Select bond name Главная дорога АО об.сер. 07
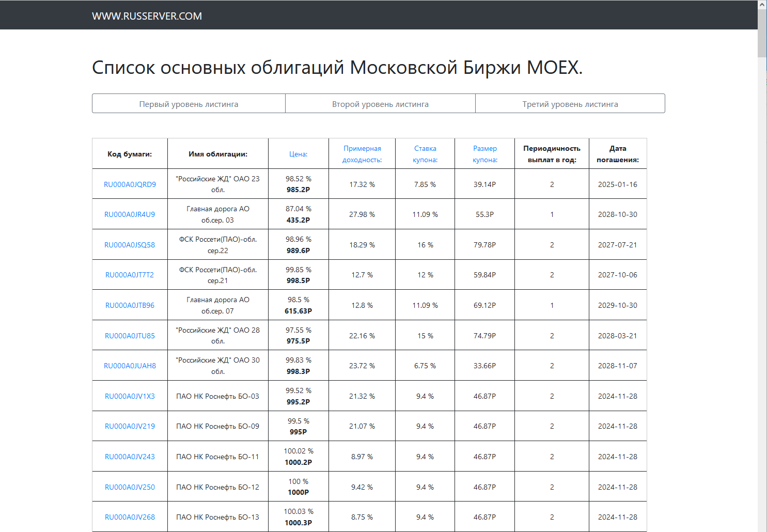Image resolution: width=767 pixels, height=532 pixels. click(x=218, y=305)
